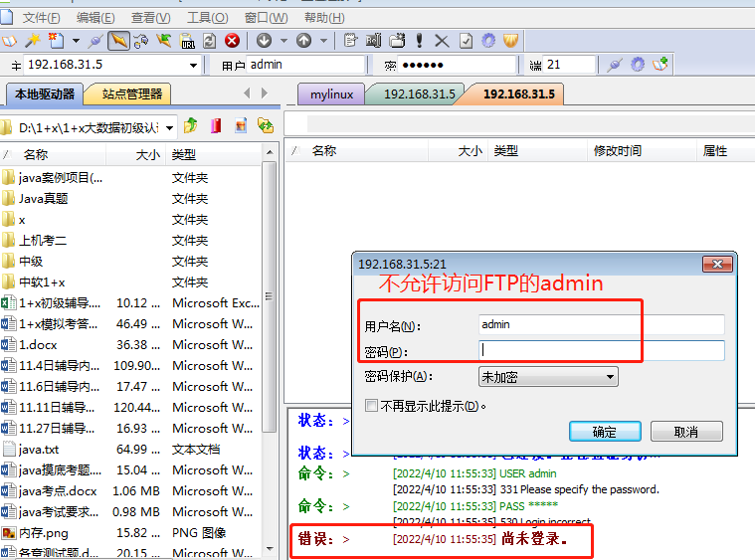Image resolution: width=755 pixels, height=560 pixels.
Task: Click the connect plug icon beside port field
Action: point(615,65)
